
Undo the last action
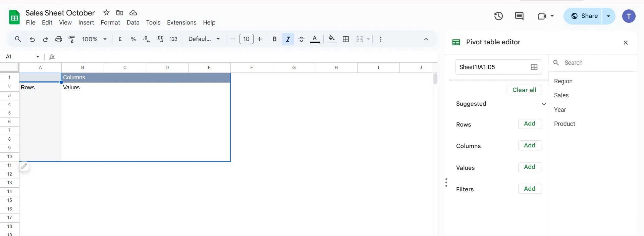pos(32,39)
